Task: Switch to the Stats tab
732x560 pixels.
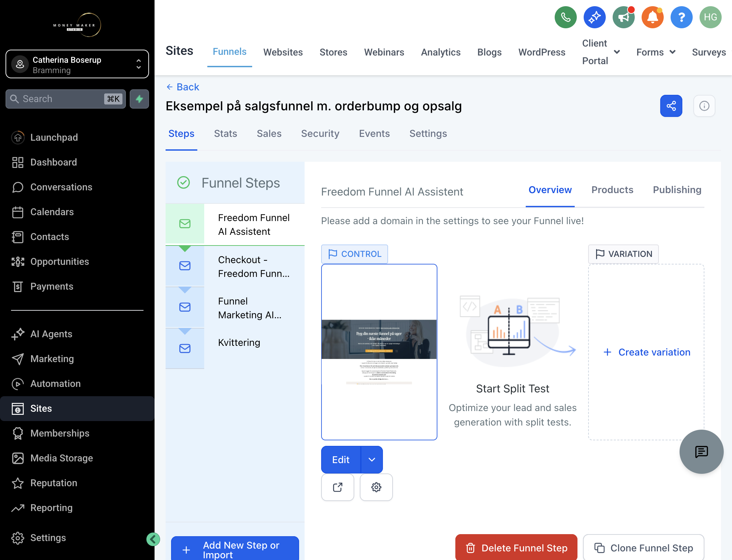Action: (226, 133)
